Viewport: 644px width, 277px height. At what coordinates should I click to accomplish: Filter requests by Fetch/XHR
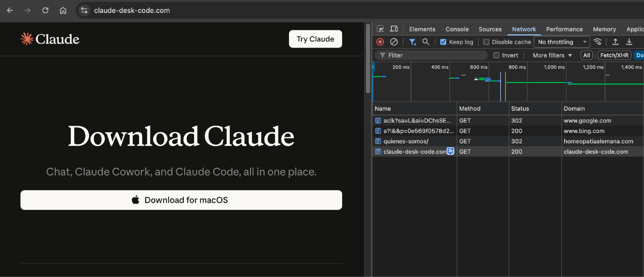[614, 55]
